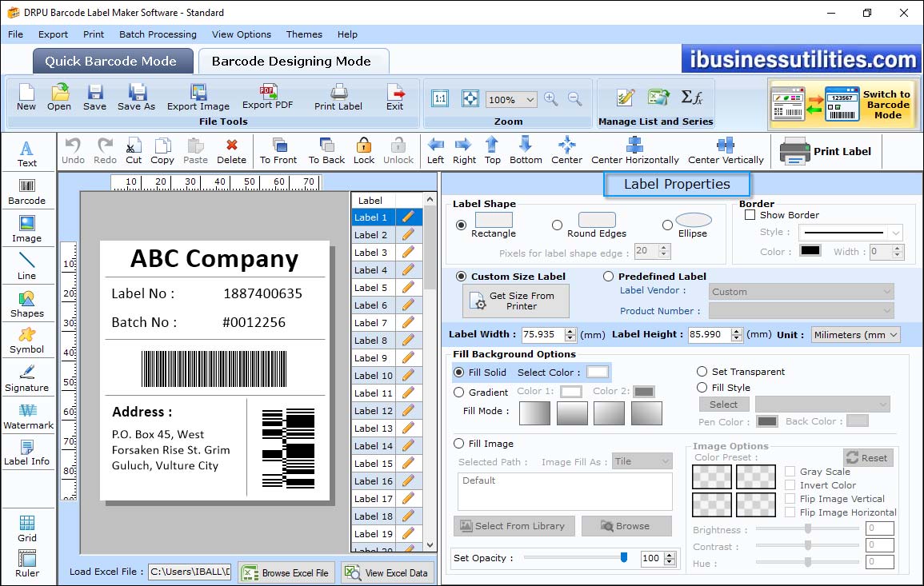Image resolution: width=924 pixels, height=586 pixels.
Task: Center object horizontally
Action: click(x=635, y=151)
